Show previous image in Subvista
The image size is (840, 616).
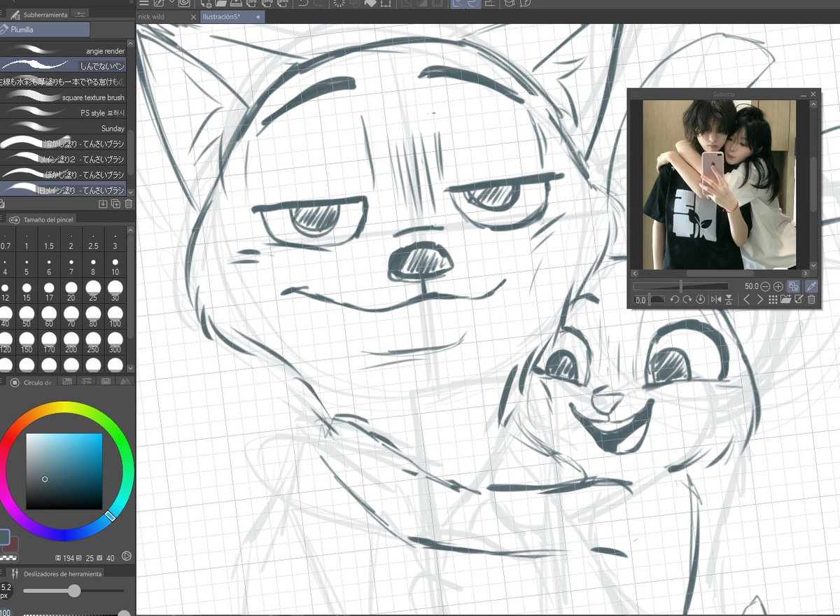pyautogui.click(x=746, y=300)
